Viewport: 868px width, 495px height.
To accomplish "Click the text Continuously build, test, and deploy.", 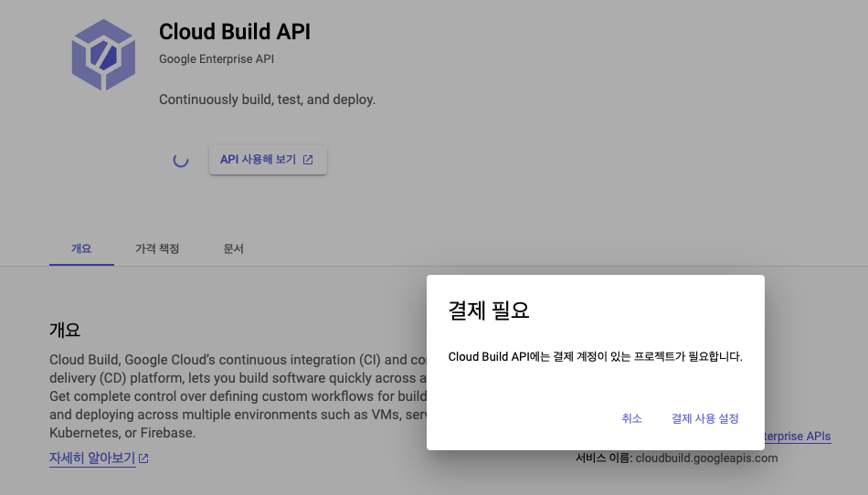I will point(268,100).
